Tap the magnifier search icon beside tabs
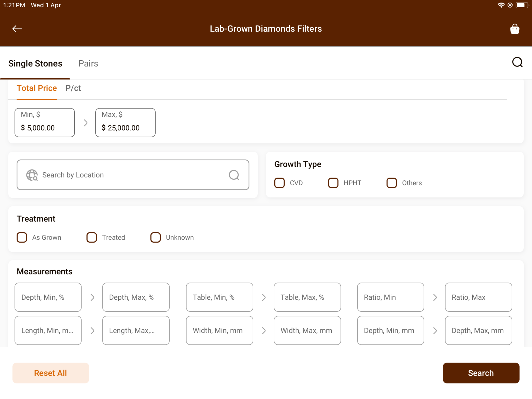The width and height of the screenshot is (532, 399). coord(517,62)
